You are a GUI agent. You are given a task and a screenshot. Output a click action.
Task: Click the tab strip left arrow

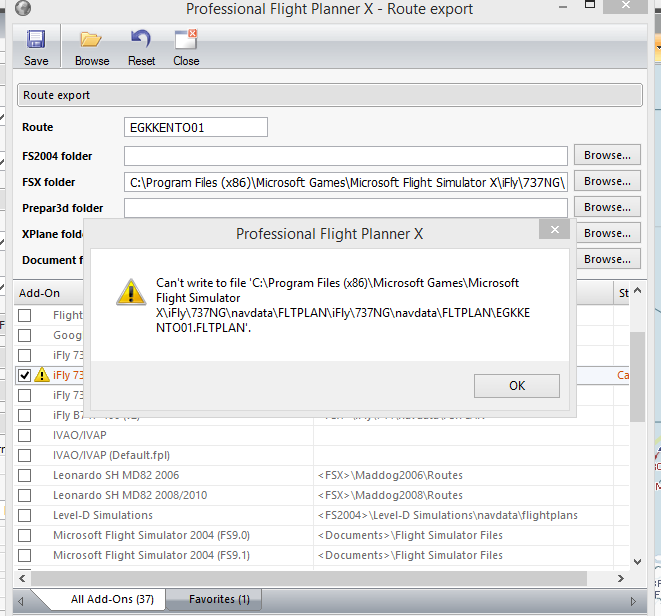point(21,601)
